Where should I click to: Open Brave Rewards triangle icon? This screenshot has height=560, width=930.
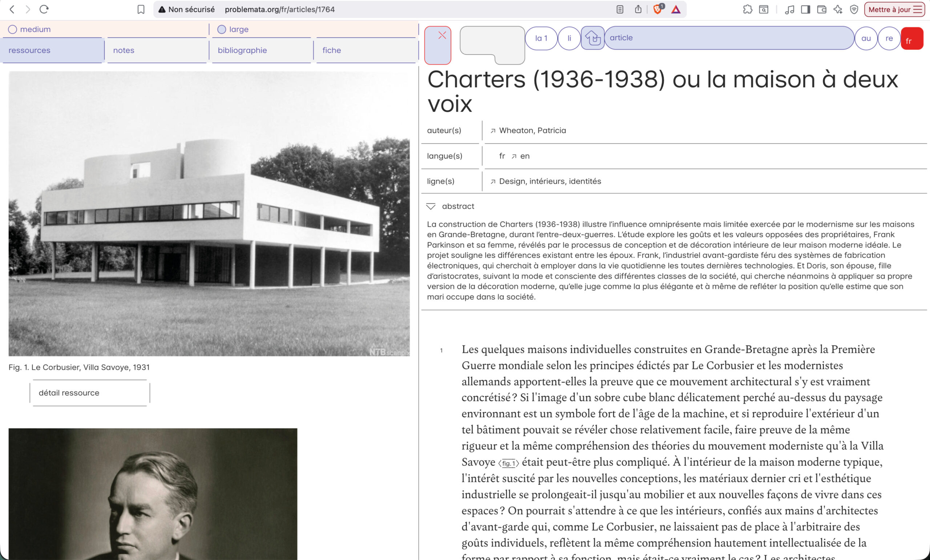click(676, 9)
